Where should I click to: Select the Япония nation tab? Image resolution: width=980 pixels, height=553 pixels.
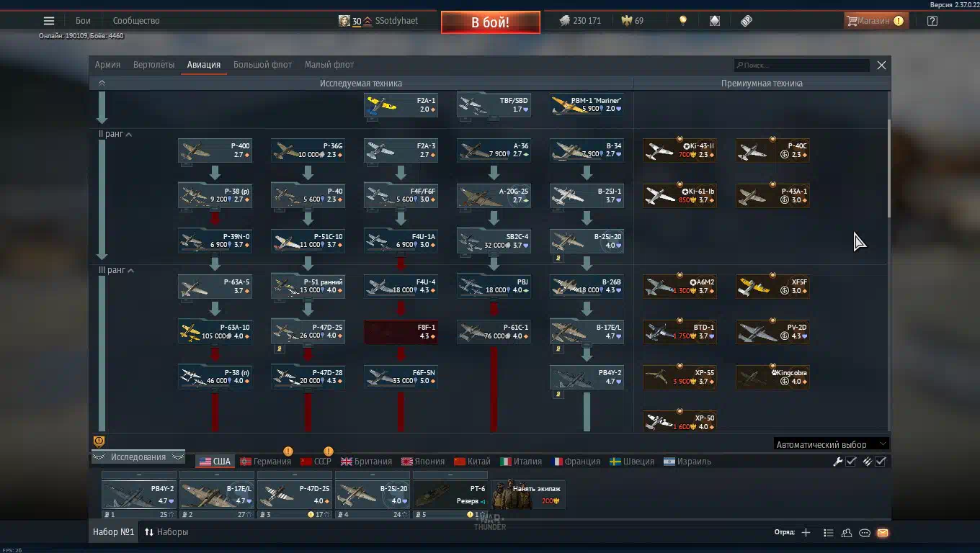pyautogui.click(x=423, y=462)
